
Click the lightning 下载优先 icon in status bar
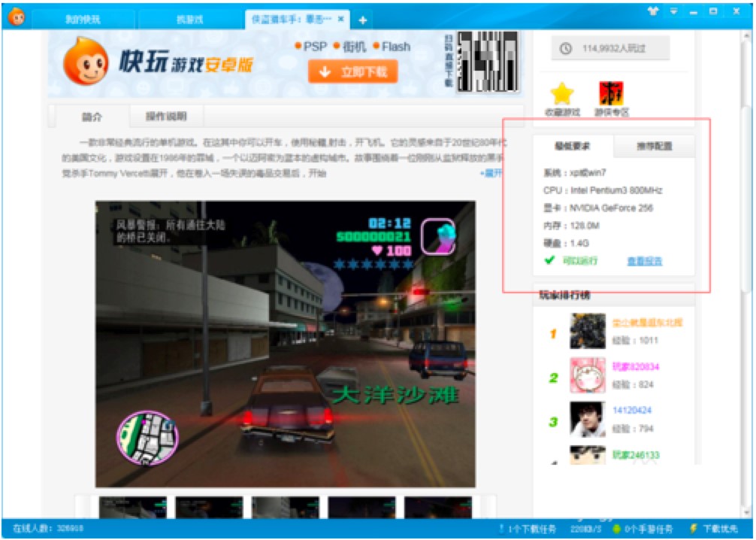point(694,529)
